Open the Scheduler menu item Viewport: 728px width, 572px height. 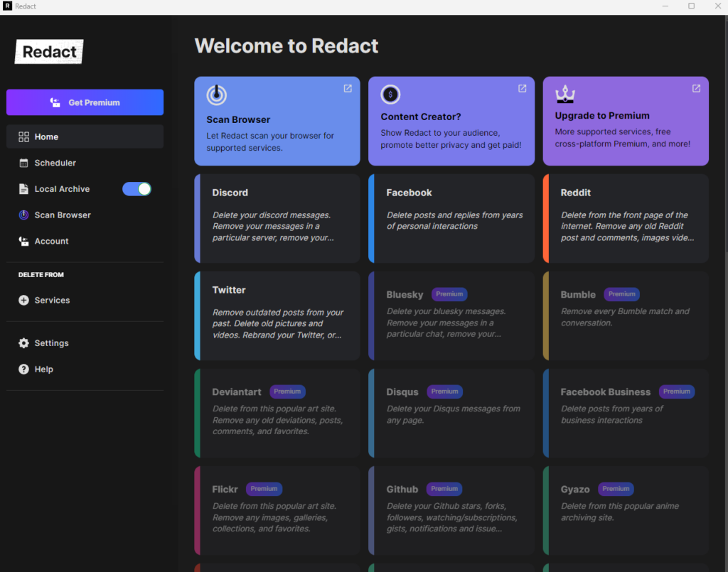(x=85, y=163)
